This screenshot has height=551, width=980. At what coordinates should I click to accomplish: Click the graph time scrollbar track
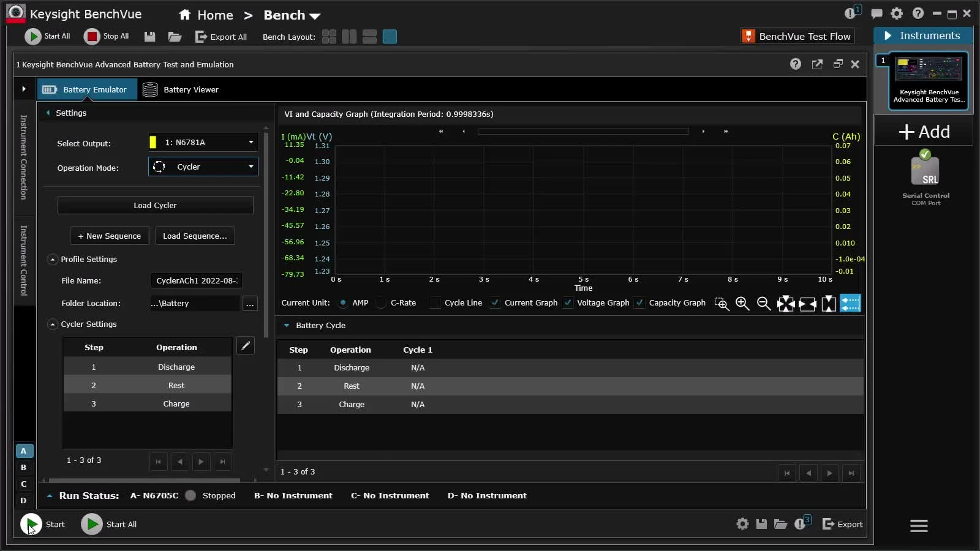(x=583, y=132)
